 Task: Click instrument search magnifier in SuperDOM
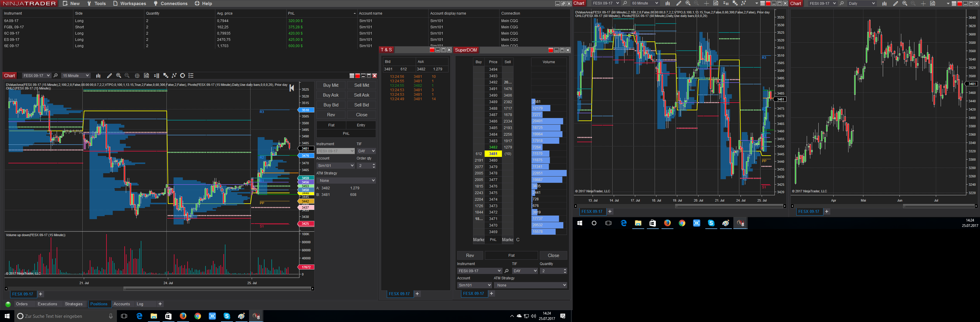point(506,271)
